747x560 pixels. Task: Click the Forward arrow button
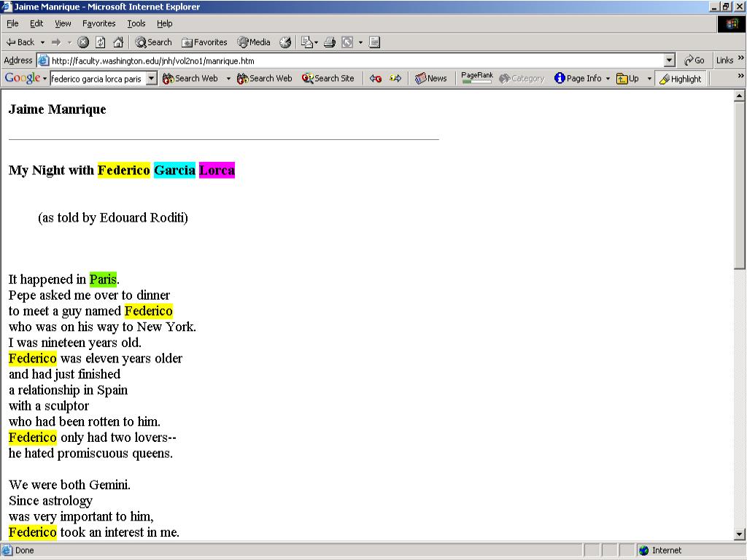[x=56, y=42]
